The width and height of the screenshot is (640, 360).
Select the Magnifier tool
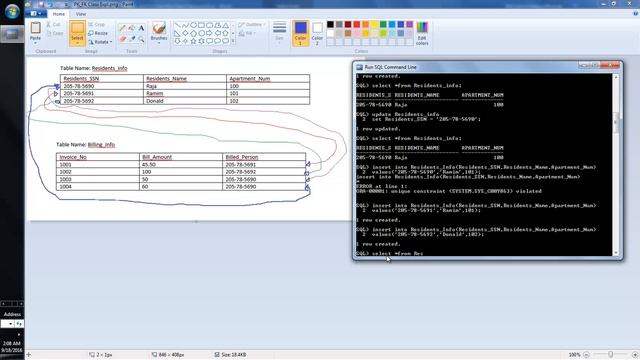tap(141, 39)
